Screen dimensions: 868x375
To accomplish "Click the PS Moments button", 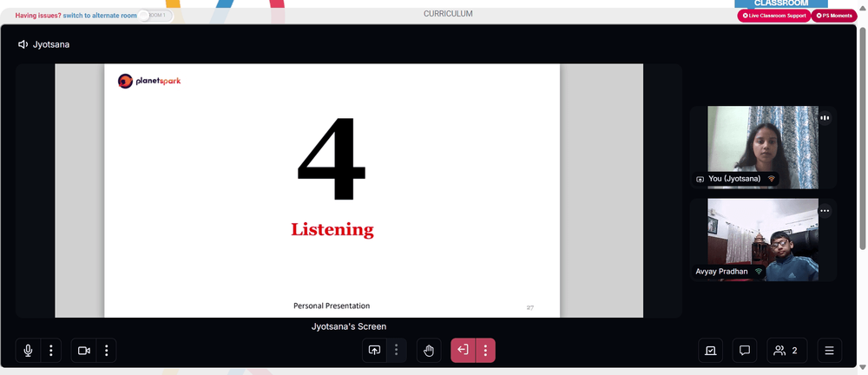I will (834, 16).
